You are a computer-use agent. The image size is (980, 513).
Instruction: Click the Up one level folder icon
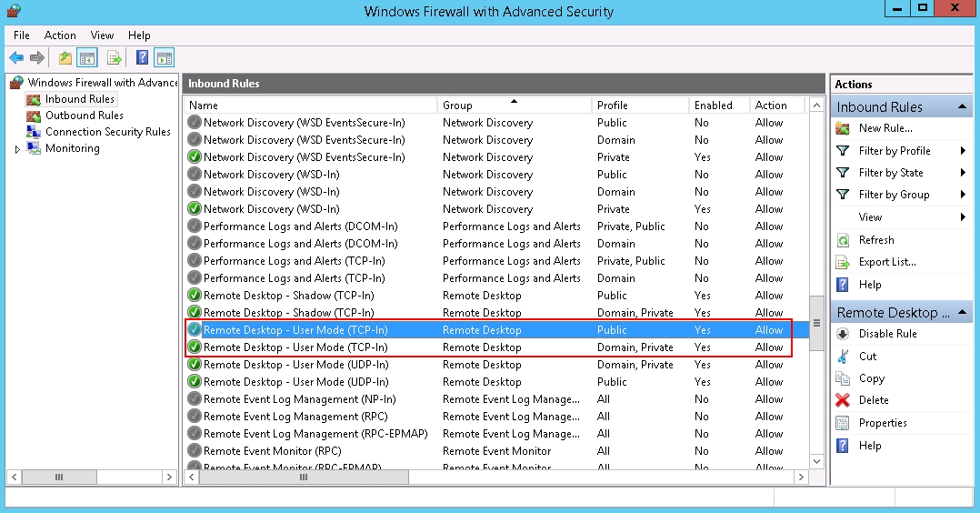(x=65, y=58)
